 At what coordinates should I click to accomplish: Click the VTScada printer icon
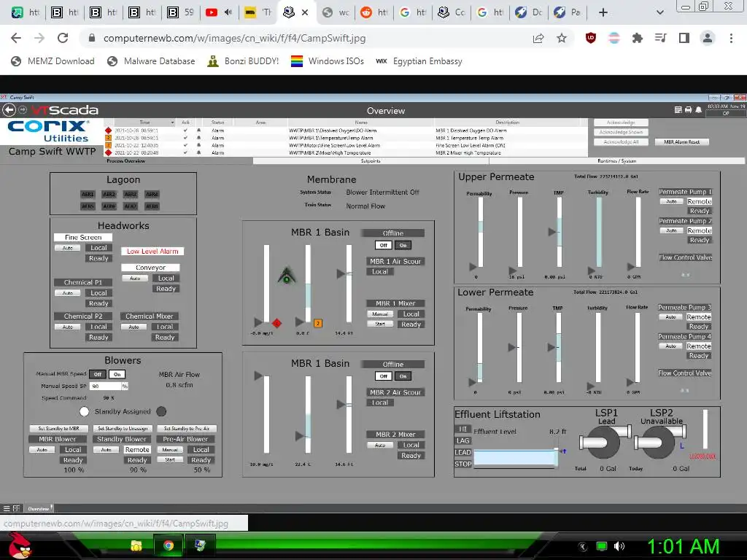688,110
